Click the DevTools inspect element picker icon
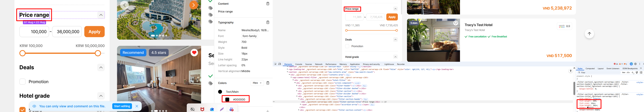 pos(275,64)
